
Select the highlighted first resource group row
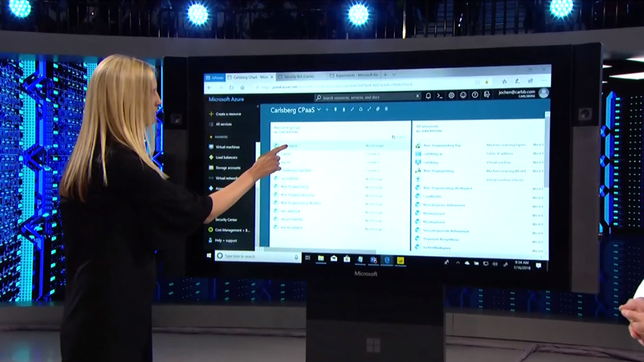point(340,146)
